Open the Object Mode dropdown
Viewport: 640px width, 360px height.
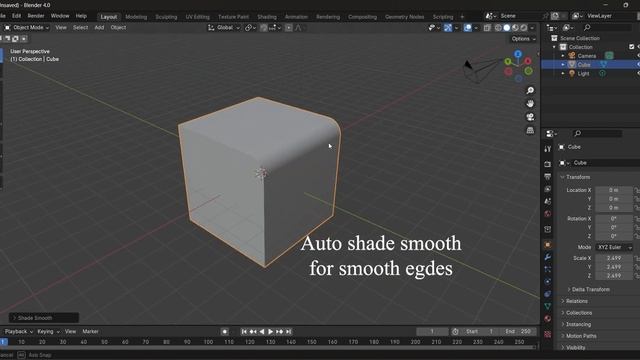(x=27, y=28)
